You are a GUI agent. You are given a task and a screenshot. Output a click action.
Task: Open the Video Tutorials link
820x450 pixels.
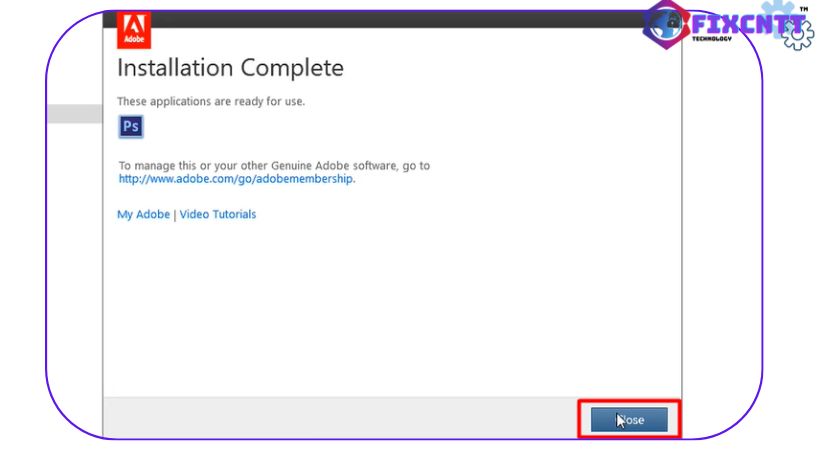[x=218, y=215]
